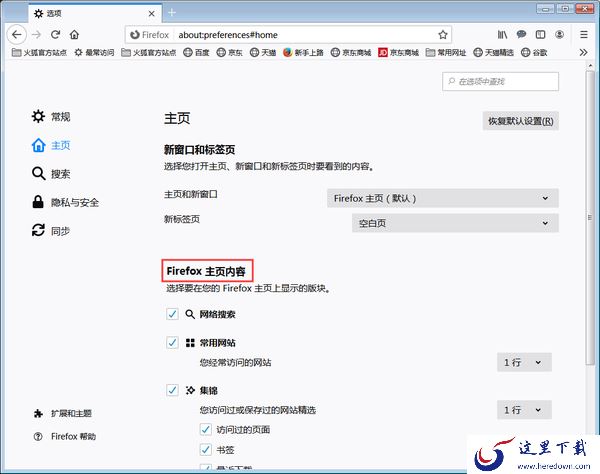Click the Firefox identity icon in the address bar
600x474 pixels.
(x=150, y=35)
